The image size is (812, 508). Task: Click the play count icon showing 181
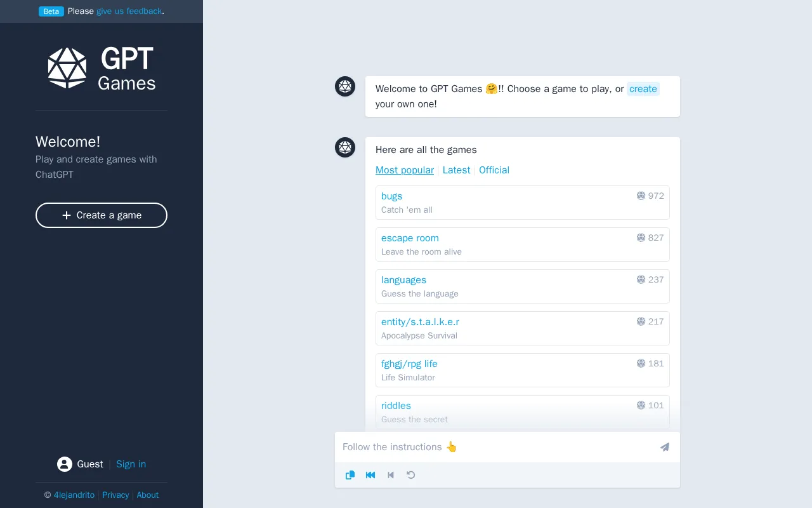pos(641,363)
